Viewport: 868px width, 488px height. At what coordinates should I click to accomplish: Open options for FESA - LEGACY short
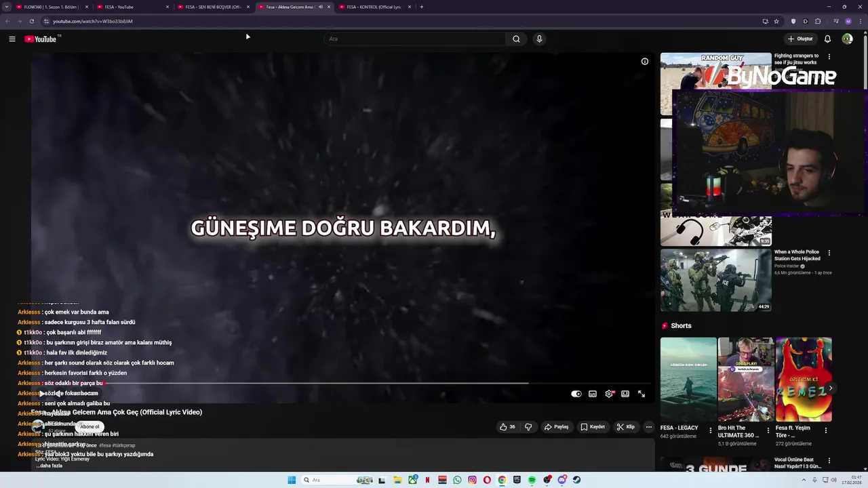711,430
